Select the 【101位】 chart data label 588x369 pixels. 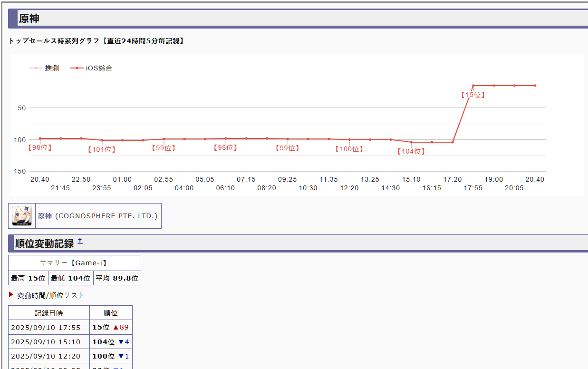(102, 149)
